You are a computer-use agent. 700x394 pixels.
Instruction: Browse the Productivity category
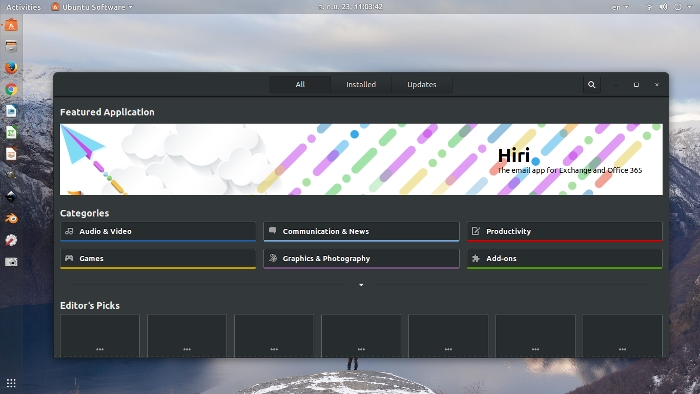pyautogui.click(x=565, y=232)
